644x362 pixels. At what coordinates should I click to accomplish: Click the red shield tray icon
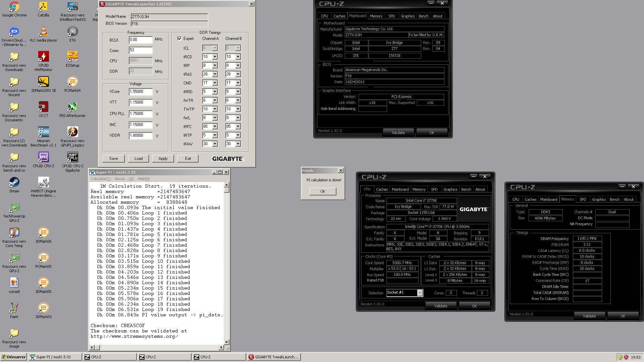coord(626,357)
